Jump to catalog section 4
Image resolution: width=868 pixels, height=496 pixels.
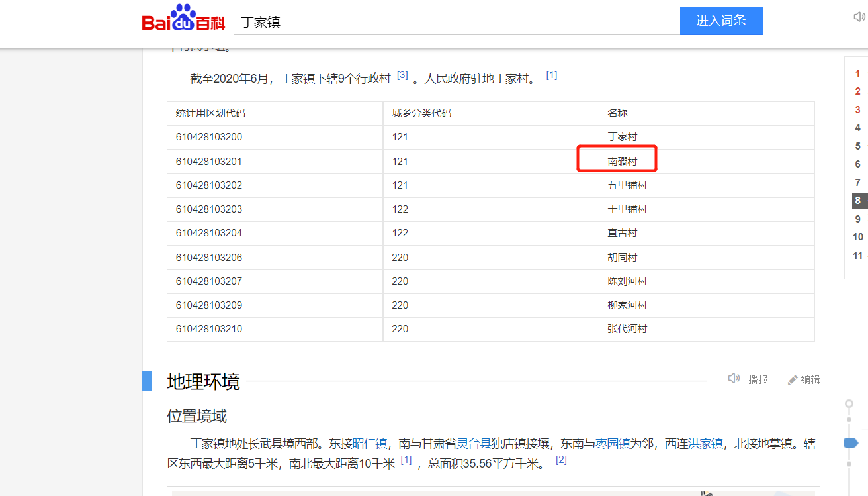tap(857, 128)
